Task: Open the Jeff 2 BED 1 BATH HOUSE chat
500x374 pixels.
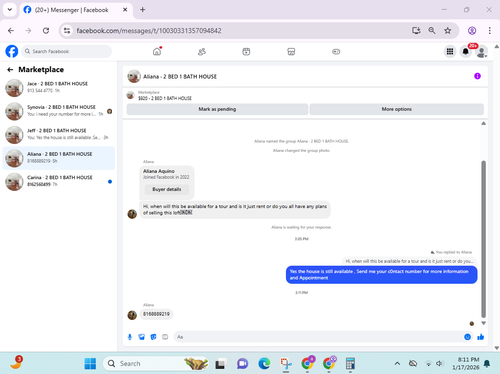Action: point(59,134)
